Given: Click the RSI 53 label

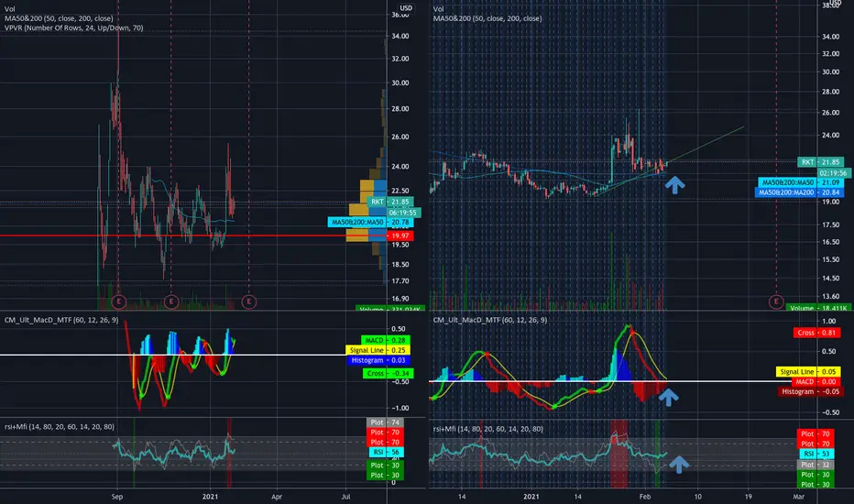Looking at the screenshot, I should click(817, 454).
